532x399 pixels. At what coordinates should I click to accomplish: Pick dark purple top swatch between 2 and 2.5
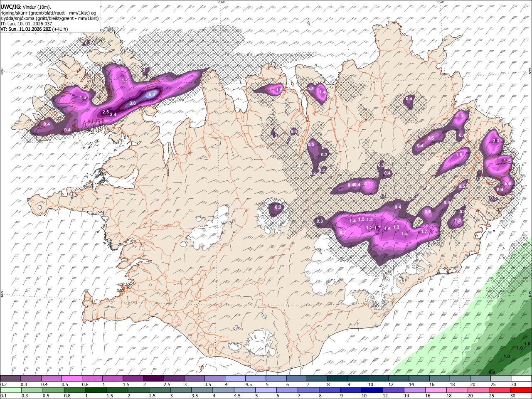(153, 378)
